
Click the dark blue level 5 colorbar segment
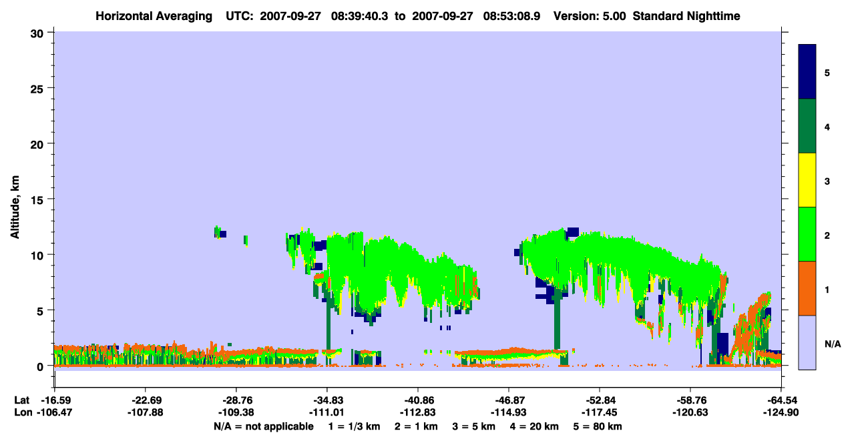[x=807, y=72]
